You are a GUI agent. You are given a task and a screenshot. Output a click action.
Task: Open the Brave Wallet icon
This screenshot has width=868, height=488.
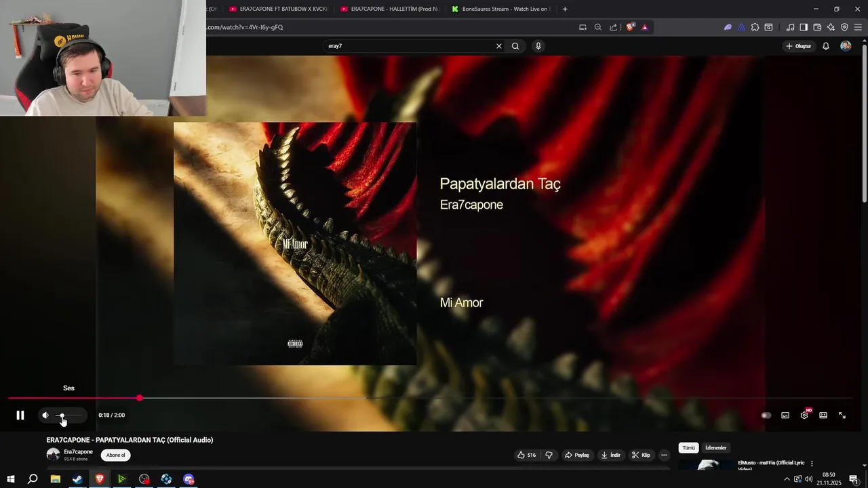pyautogui.click(x=817, y=27)
